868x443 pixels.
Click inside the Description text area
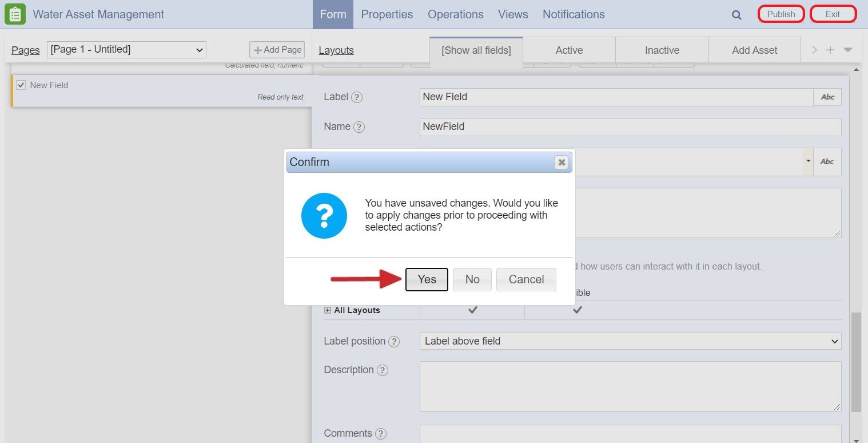pos(630,386)
